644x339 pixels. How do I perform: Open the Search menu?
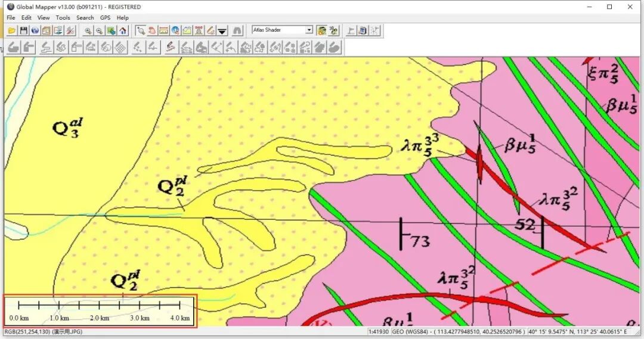click(85, 18)
